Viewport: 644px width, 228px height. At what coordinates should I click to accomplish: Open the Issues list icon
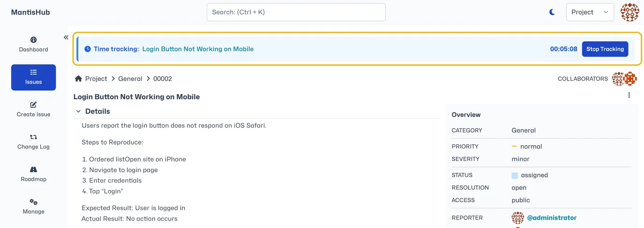coord(33,72)
